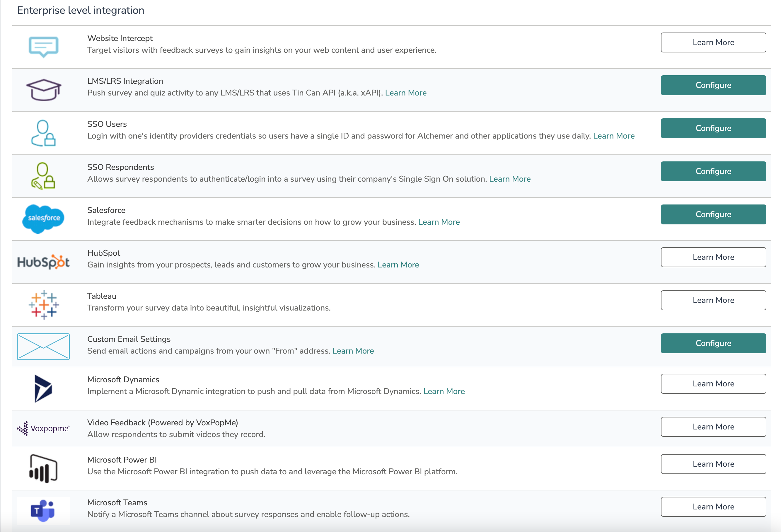This screenshot has width=781, height=532.
Task: Click the Salesforce cloud logo
Action: click(43, 219)
